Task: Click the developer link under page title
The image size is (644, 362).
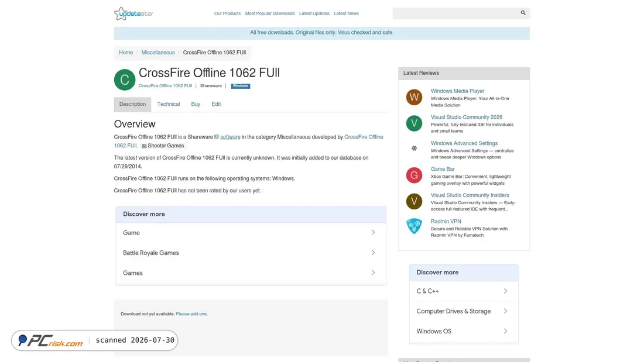Action: click(x=165, y=86)
